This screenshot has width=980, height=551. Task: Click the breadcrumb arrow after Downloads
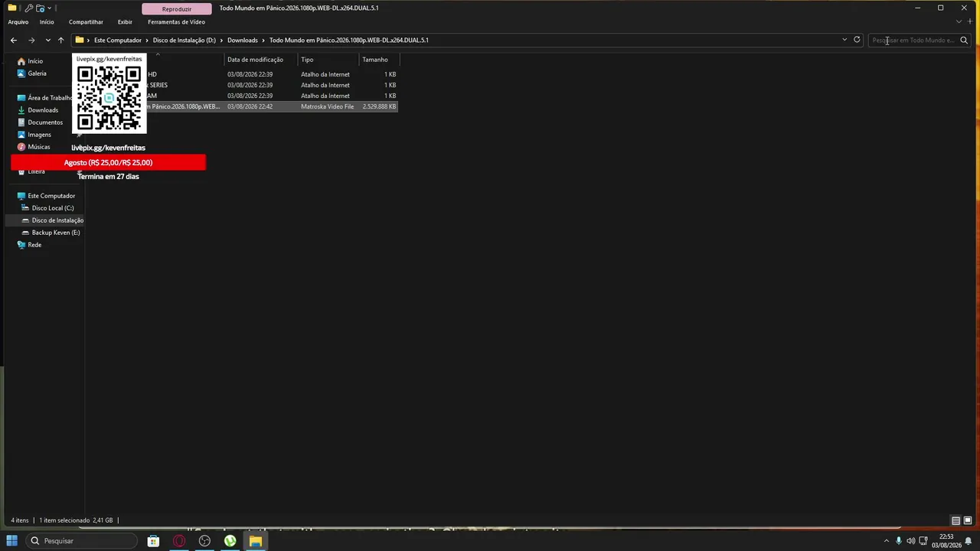pos(264,40)
